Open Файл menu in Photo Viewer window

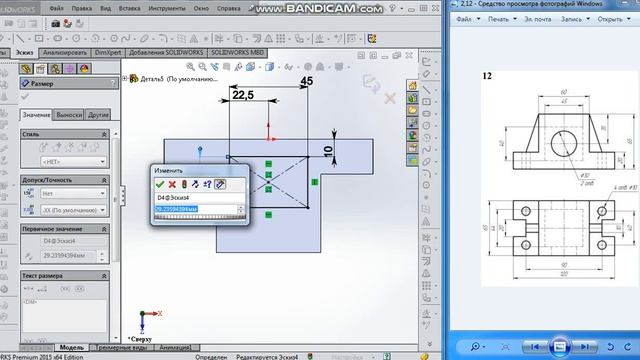(464, 19)
